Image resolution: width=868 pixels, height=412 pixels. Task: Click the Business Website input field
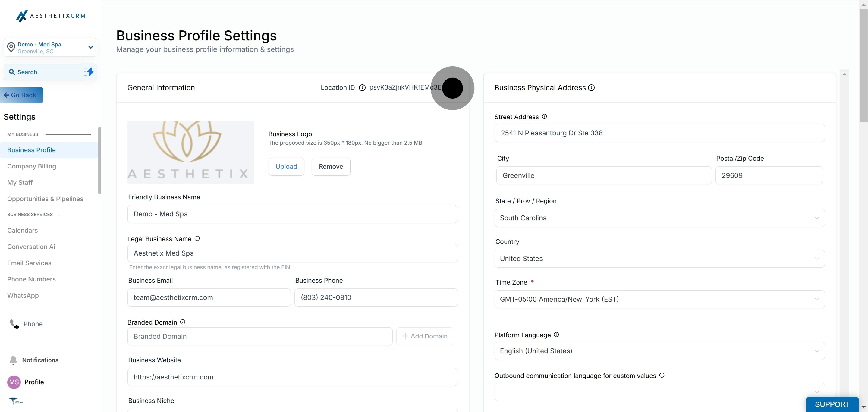292,377
